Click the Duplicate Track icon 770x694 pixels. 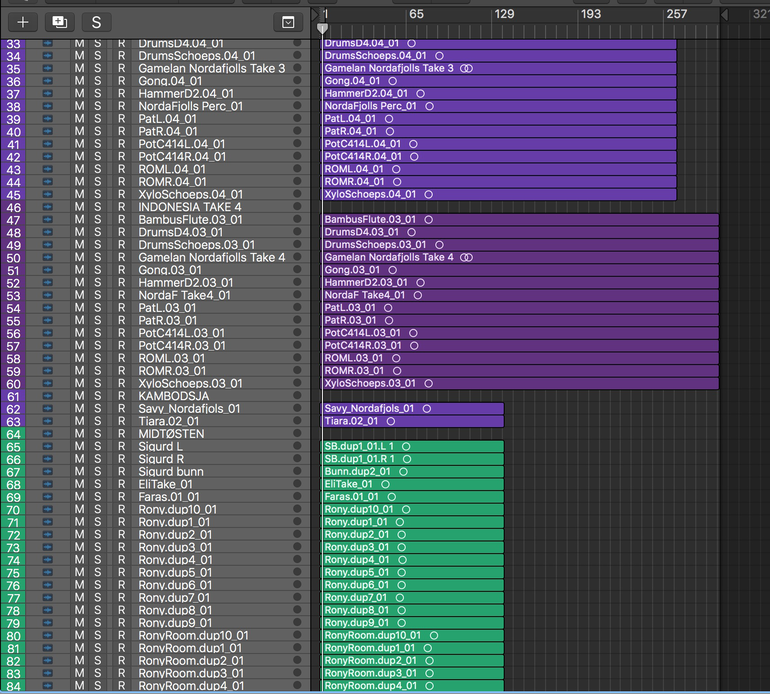coord(59,21)
